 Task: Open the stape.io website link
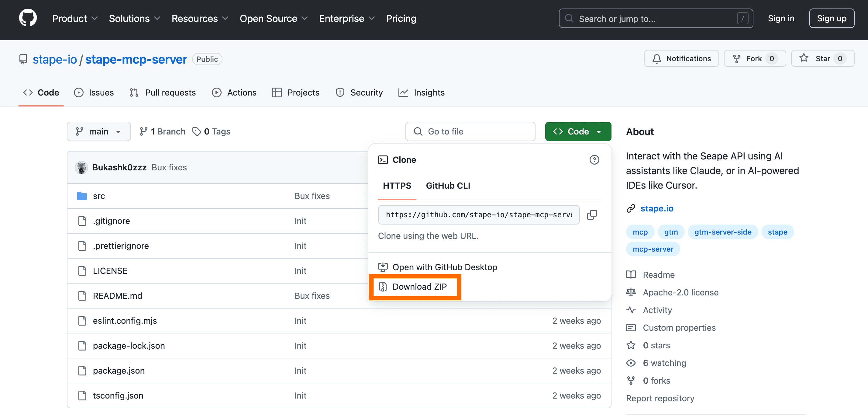pos(656,208)
